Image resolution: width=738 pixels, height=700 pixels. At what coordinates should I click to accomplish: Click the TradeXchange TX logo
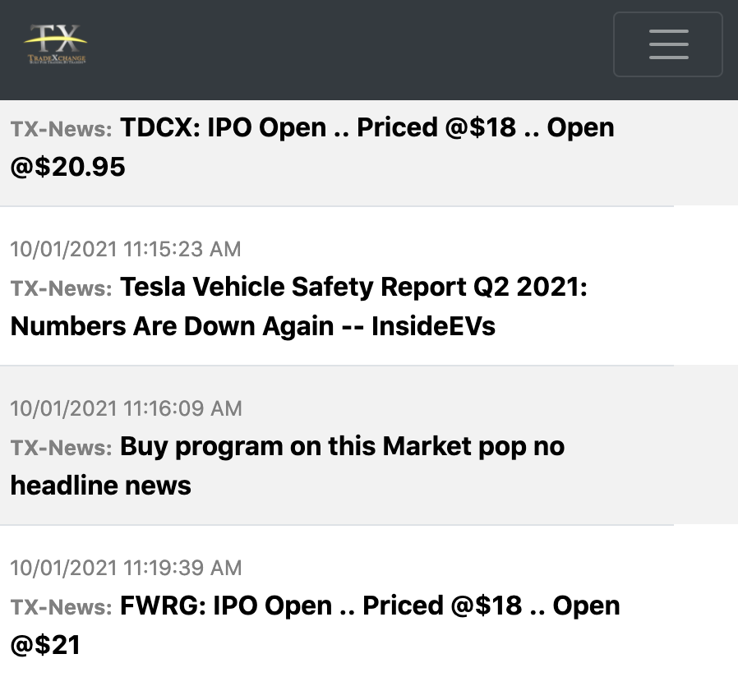click(x=56, y=44)
